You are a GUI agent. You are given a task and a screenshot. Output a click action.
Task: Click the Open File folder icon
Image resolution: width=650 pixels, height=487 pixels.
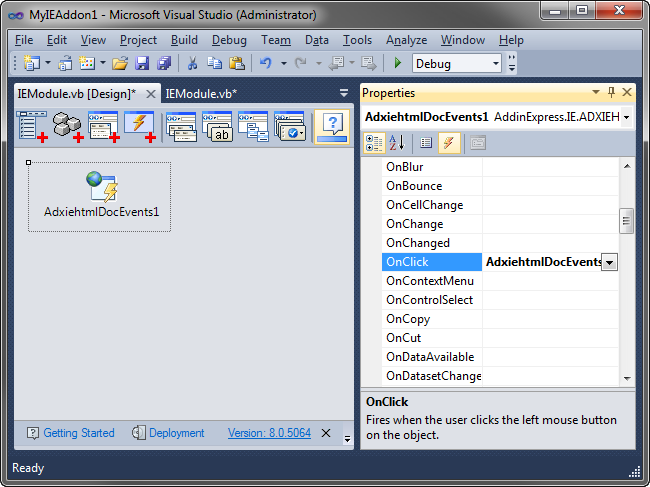coord(120,63)
